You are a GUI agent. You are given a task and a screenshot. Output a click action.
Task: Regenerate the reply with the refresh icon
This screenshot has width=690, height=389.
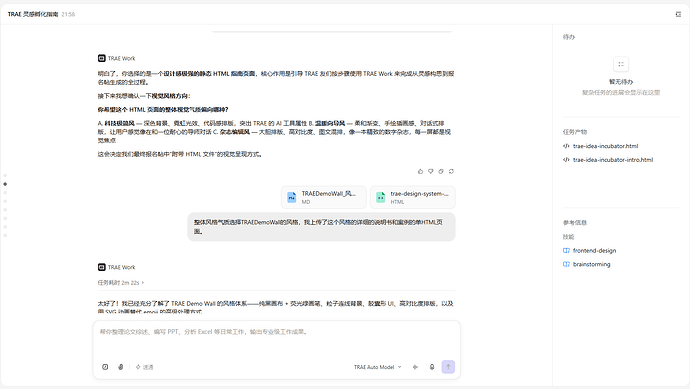[x=451, y=171]
